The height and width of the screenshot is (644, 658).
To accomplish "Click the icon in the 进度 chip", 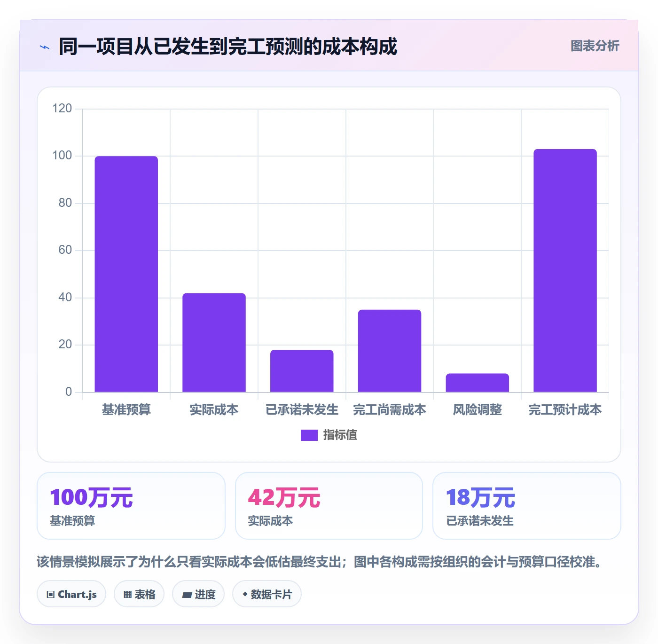I will (x=187, y=595).
